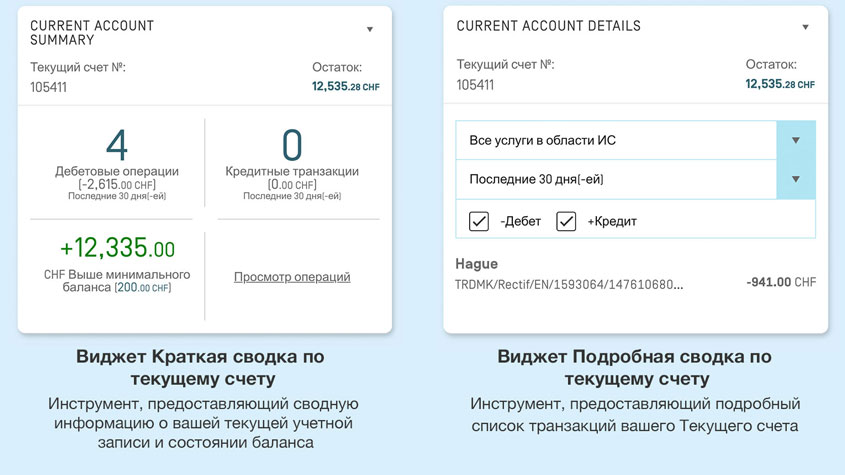Click the 'Current Account Details' widget title
This screenshot has height=475, width=845.
[x=548, y=26]
